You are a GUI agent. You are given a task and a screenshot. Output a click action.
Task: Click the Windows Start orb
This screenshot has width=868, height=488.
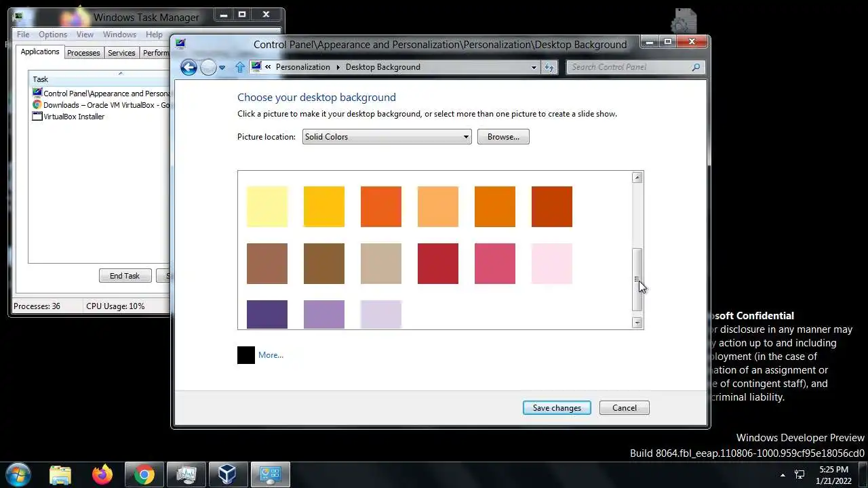click(x=17, y=474)
